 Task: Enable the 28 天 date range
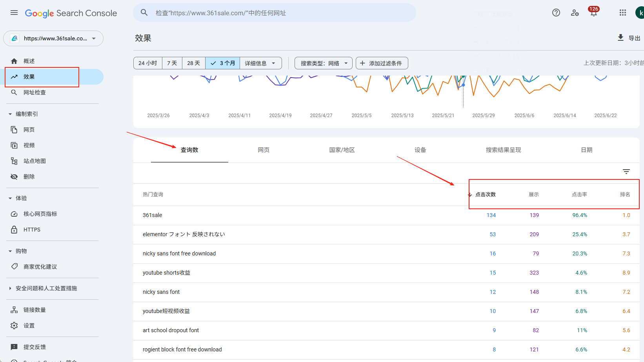(193, 63)
